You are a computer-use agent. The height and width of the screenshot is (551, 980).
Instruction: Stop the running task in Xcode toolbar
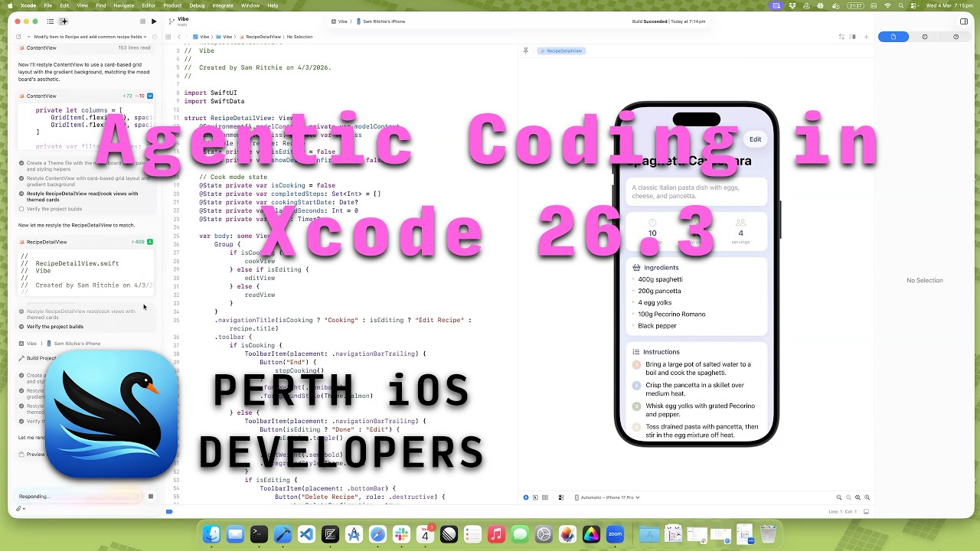[x=142, y=21]
